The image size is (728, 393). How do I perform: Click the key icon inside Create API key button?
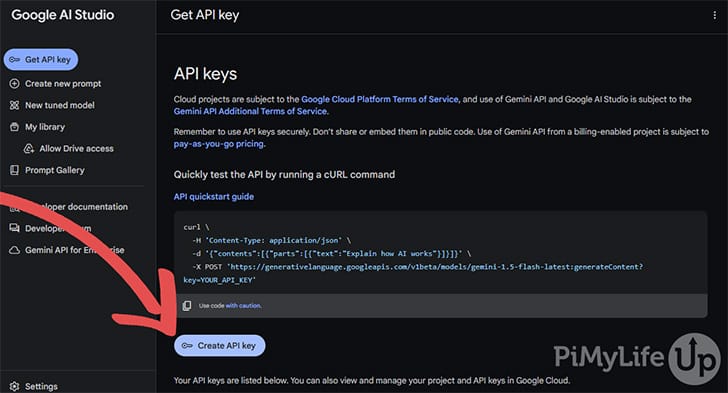pyautogui.click(x=187, y=346)
